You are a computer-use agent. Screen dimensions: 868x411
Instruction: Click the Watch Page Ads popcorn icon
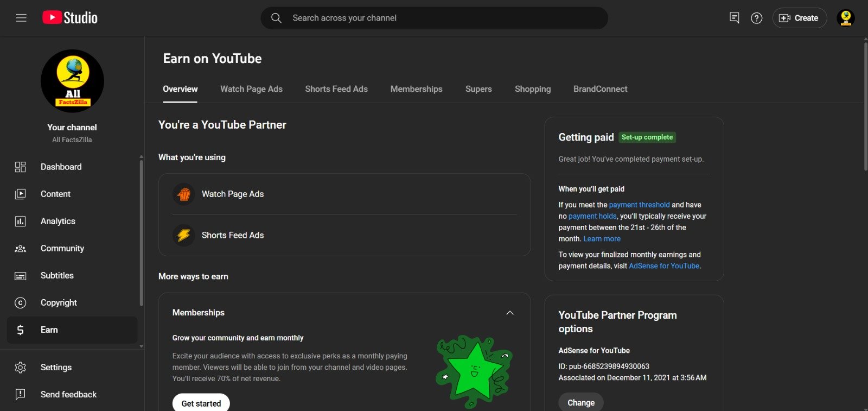[184, 194]
